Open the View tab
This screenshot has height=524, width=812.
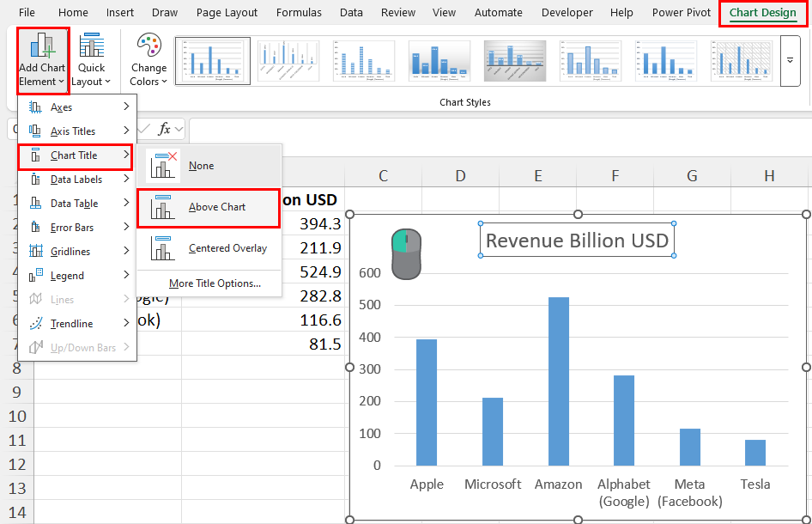tap(444, 12)
